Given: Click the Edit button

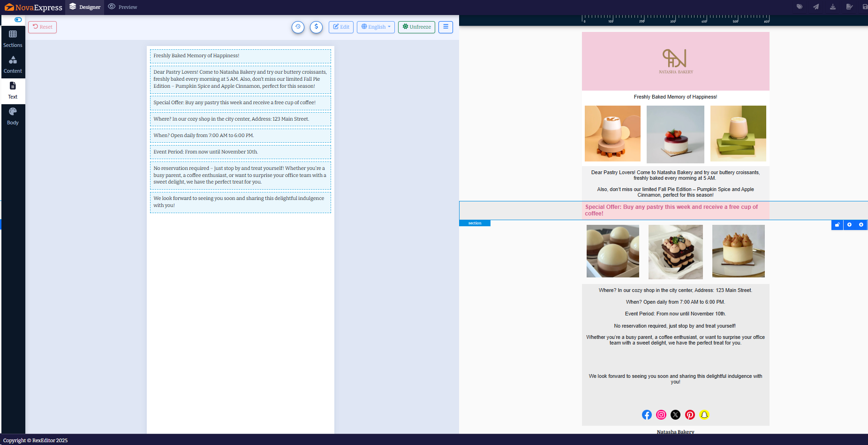Looking at the screenshot, I should pos(341,27).
